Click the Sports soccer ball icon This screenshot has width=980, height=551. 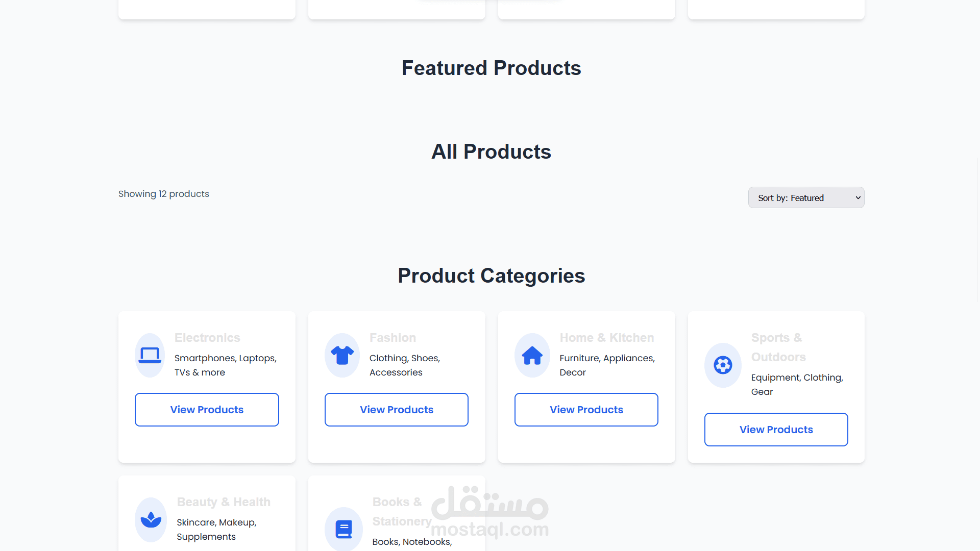coord(723,365)
